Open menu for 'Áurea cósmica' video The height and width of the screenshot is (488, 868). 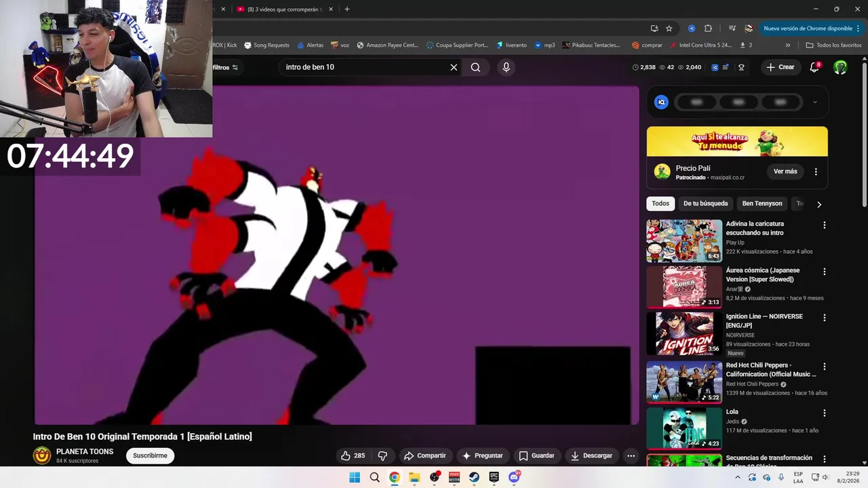[825, 272]
